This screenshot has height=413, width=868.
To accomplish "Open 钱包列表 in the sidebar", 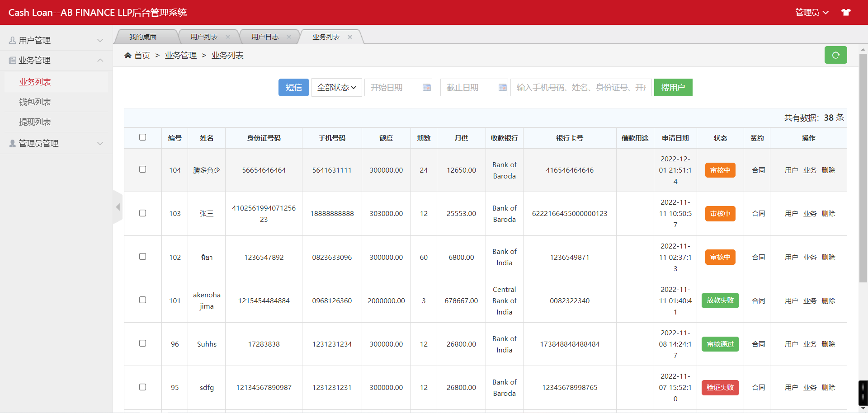I will click(x=35, y=102).
